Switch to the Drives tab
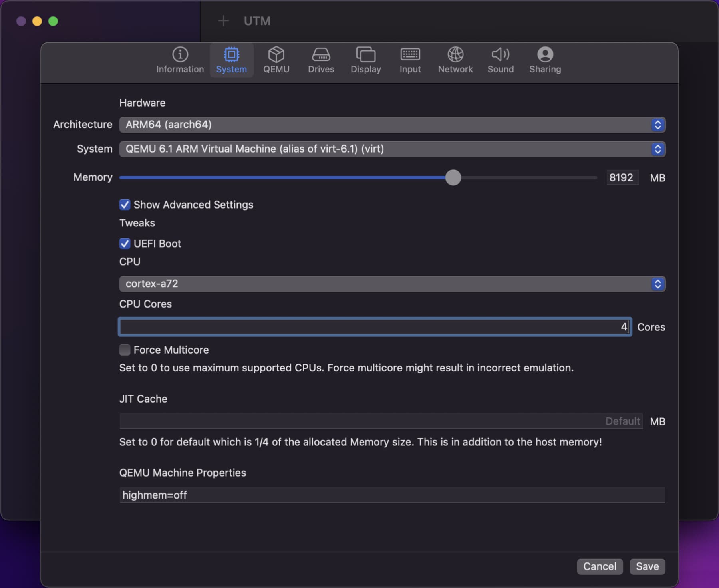The image size is (719, 588). pos(321,60)
